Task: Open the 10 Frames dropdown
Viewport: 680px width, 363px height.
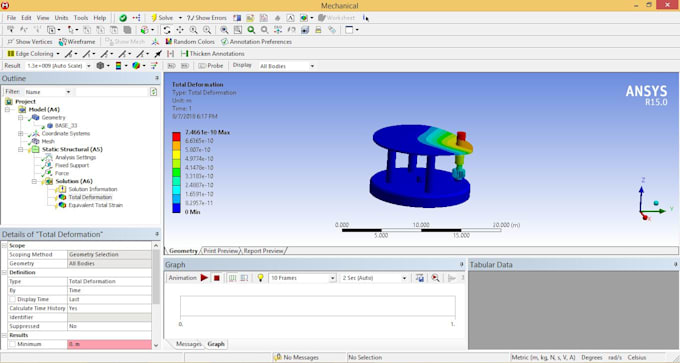Action: (333, 278)
